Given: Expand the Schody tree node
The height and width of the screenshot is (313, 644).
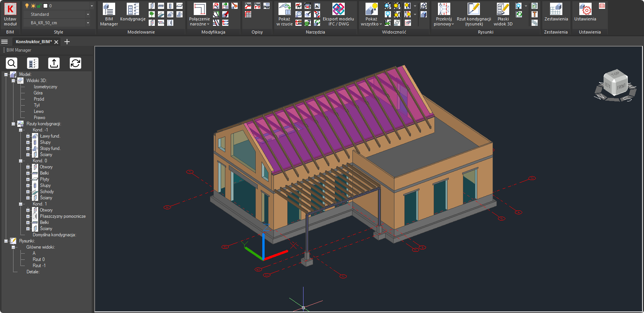Looking at the screenshot, I should pos(28,192).
